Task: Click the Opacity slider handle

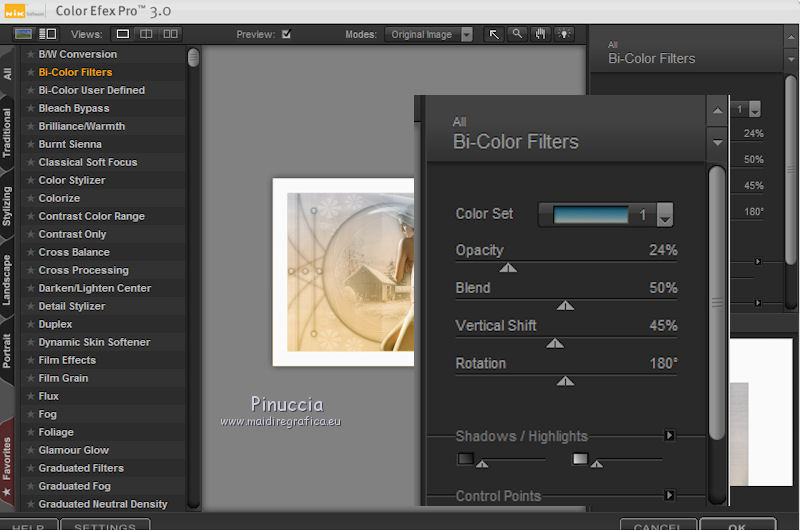Action: [x=508, y=268]
